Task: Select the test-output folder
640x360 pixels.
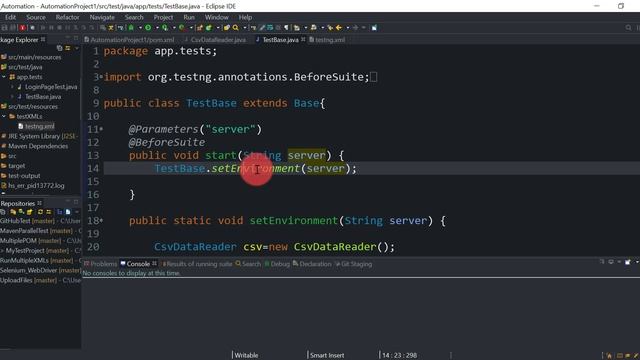Action: click(21, 176)
